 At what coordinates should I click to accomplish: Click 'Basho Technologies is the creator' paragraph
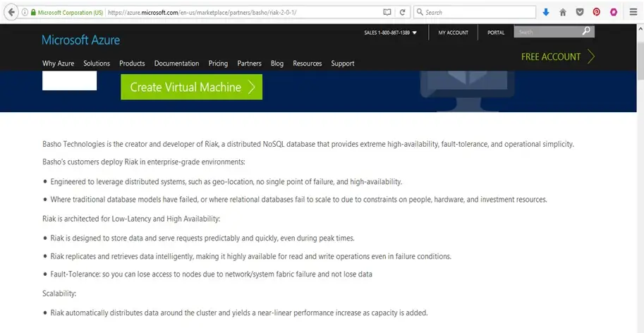point(308,144)
